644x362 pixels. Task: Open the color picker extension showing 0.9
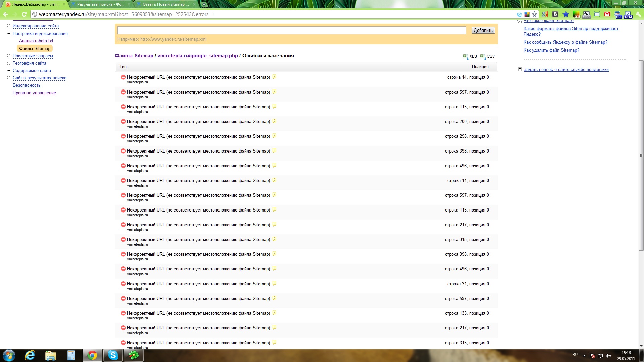coord(576,14)
